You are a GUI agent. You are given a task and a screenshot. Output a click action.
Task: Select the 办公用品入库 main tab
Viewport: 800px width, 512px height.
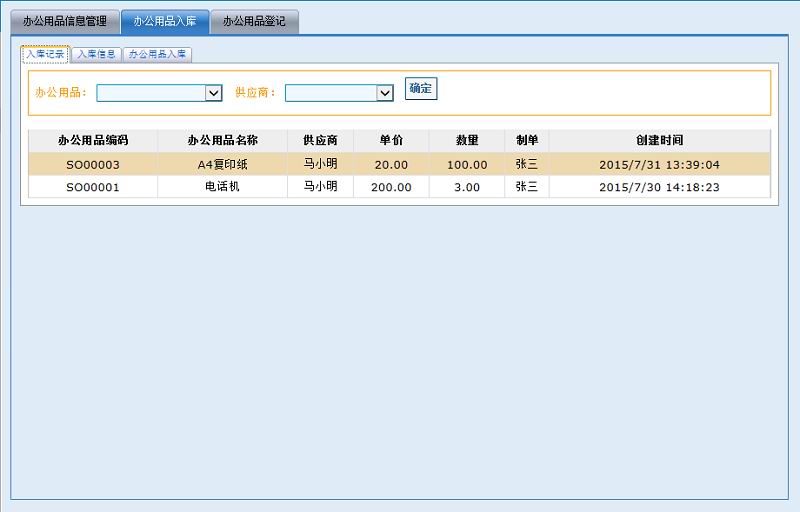[165, 21]
